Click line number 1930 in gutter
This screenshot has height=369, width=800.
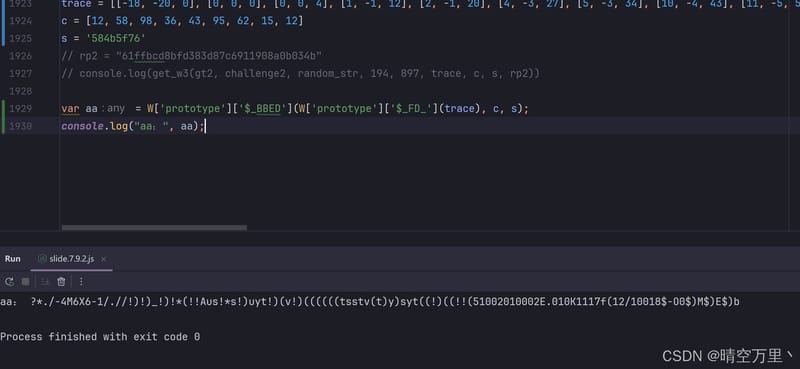click(20, 126)
